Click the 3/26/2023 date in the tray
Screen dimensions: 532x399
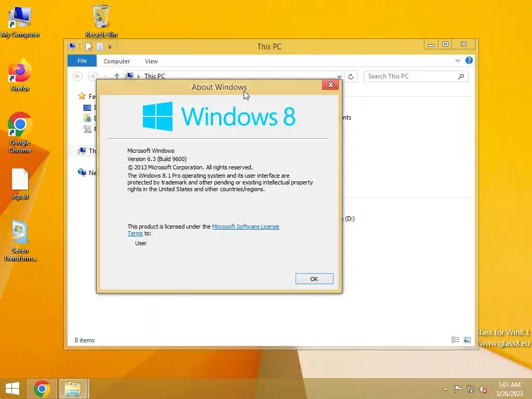pyautogui.click(x=509, y=394)
